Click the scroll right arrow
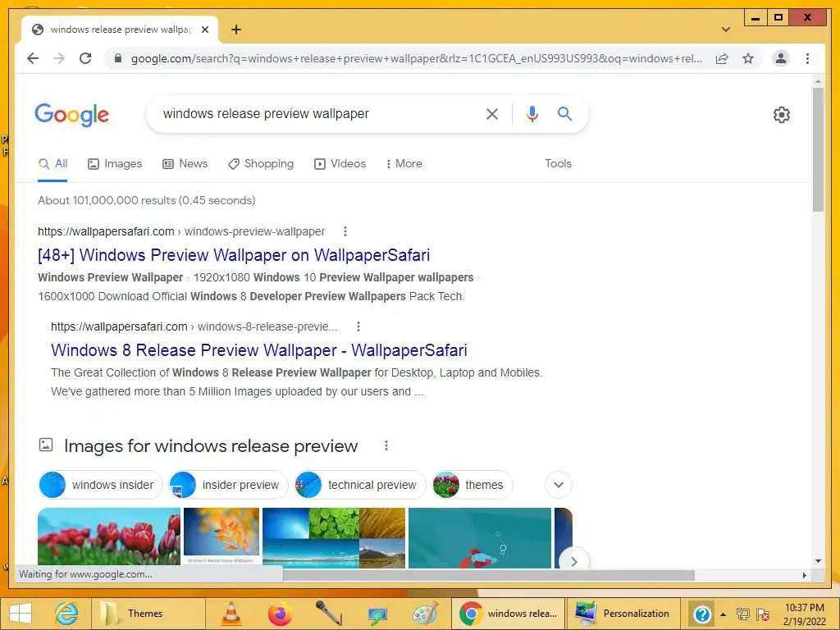 [804, 575]
